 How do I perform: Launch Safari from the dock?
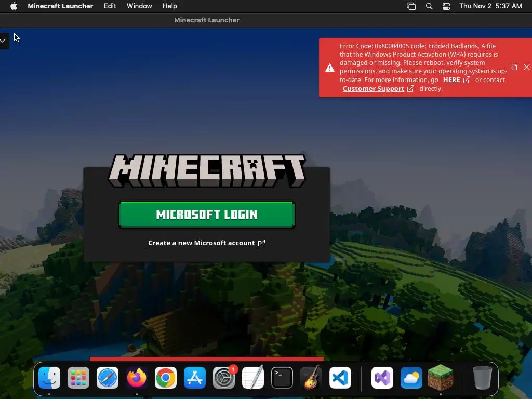tap(108, 378)
